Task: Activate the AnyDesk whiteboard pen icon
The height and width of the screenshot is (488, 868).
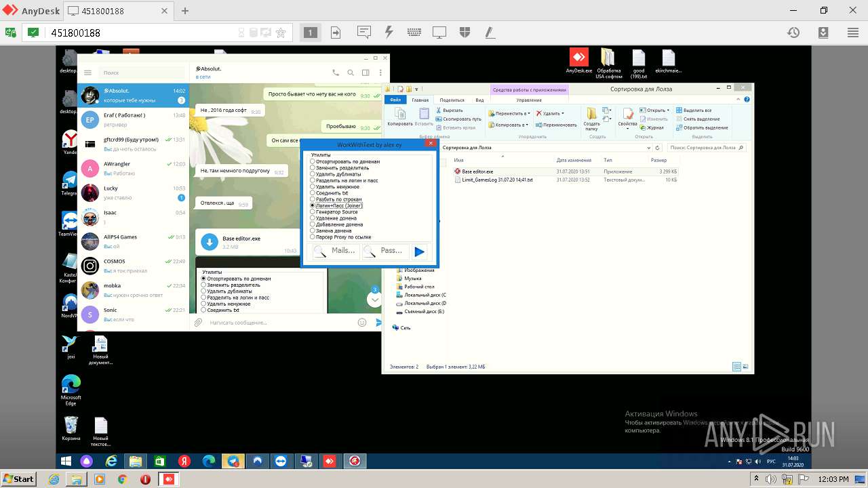Action: (489, 32)
